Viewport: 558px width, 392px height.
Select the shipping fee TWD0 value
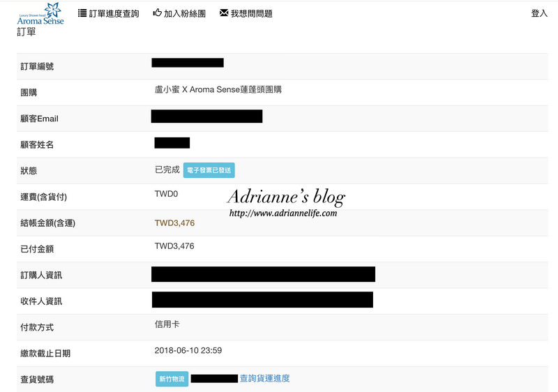tap(166, 194)
